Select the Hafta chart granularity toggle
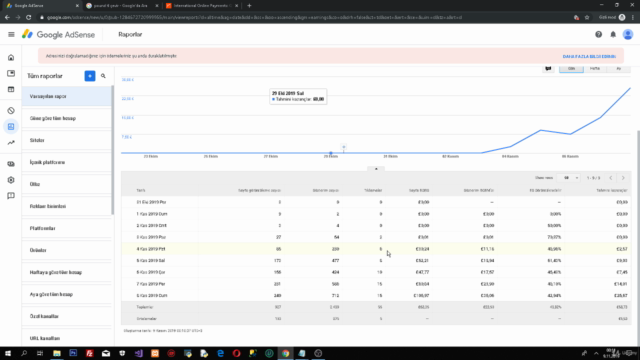Screen dimensions: 640x360 [595, 69]
